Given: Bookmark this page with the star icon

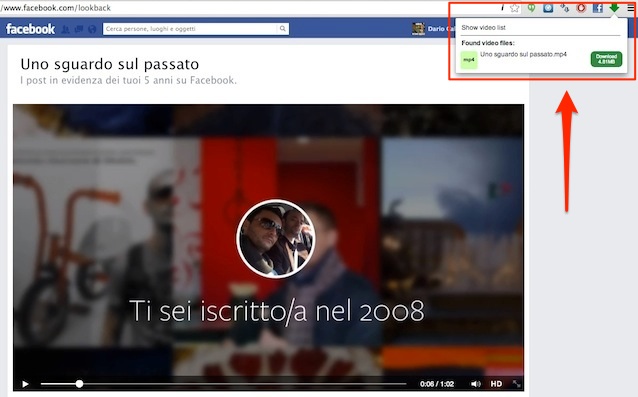Looking at the screenshot, I should click(515, 8).
